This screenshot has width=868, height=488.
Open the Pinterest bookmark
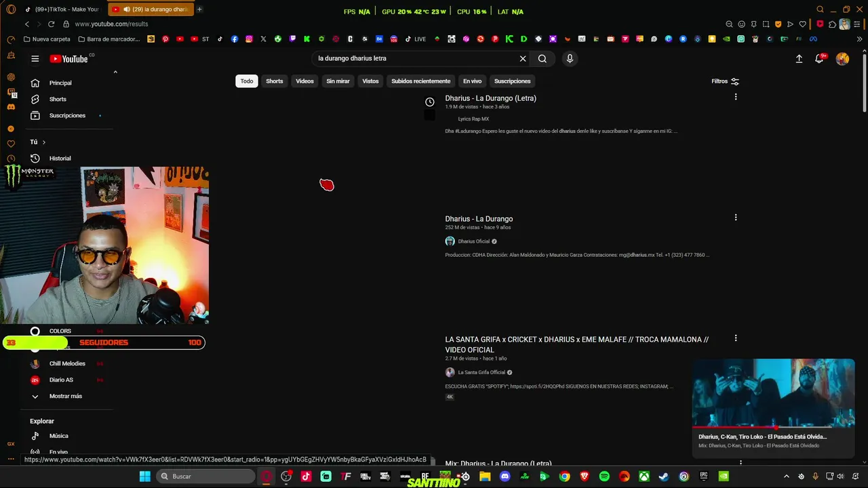165,39
